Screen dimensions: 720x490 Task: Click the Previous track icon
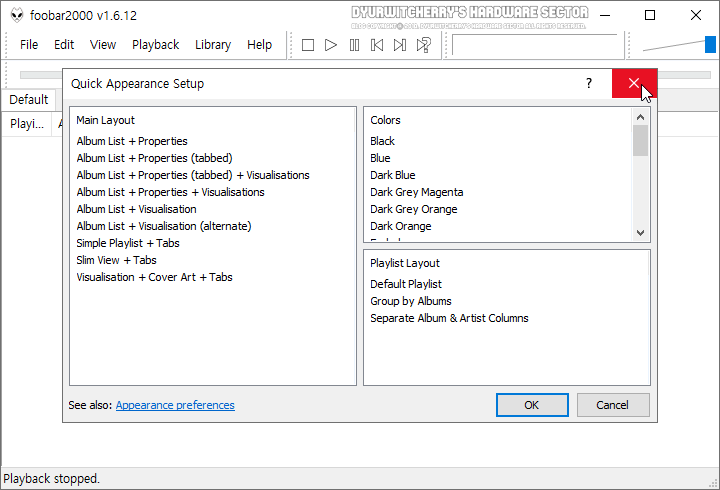pyautogui.click(x=377, y=45)
